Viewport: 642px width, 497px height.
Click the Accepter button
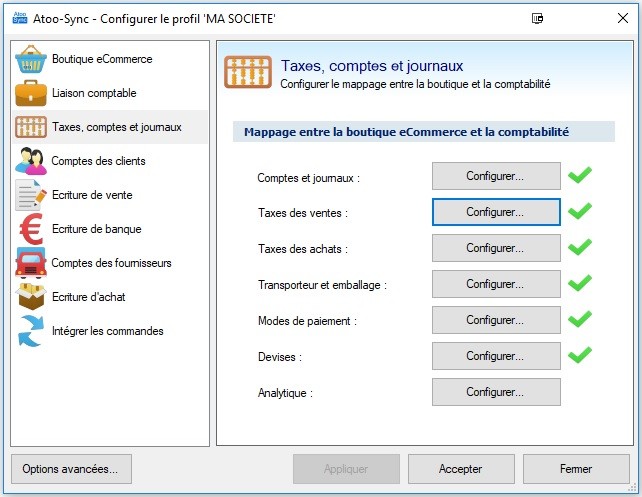pos(461,469)
